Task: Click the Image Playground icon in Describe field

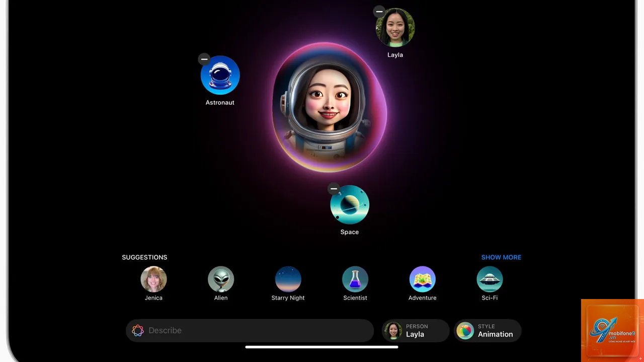Action: click(138, 331)
